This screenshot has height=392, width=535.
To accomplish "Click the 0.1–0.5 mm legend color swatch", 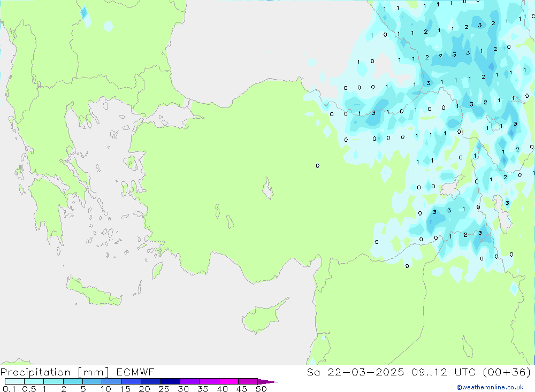I will pos(14,381).
